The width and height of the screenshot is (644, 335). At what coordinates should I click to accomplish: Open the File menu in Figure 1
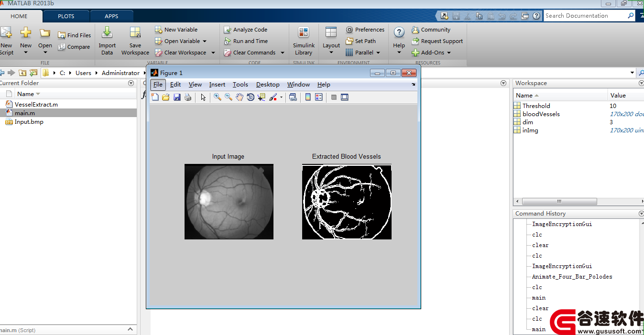pyautogui.click(x=158, y=85)
